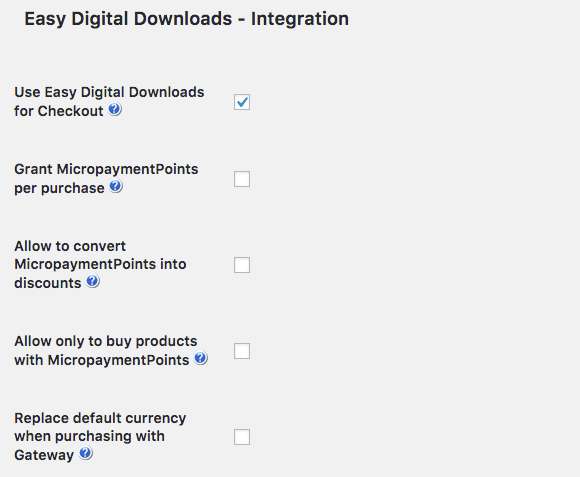Open help icon beside 'for Checkout'
Viewport: 580px width, 477px height.
tap(115, 109)
